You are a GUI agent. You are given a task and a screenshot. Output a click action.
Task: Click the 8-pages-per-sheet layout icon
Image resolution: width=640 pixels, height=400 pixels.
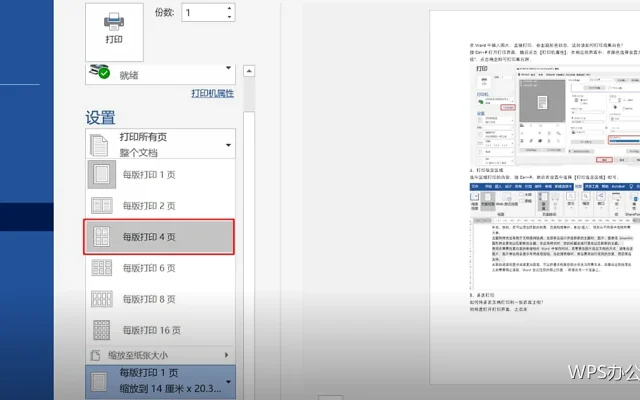pyautogui.click(x=102, y=299)
